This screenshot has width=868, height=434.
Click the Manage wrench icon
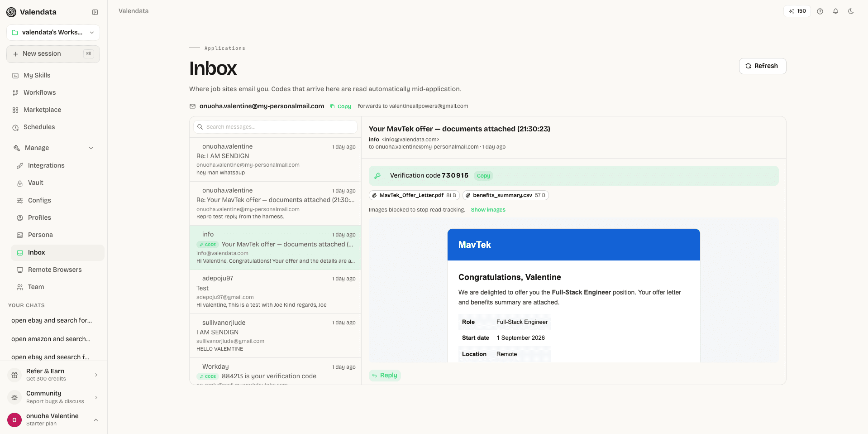[x=17, y=148]
